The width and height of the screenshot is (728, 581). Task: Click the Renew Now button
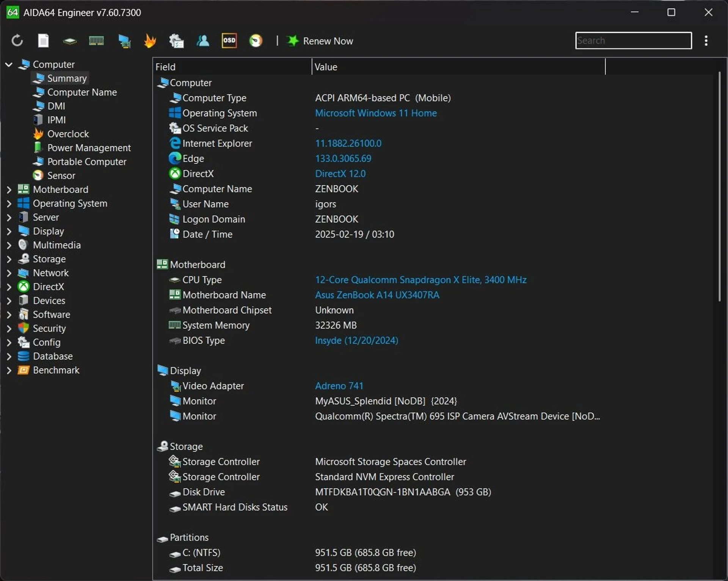coord(320,41)
